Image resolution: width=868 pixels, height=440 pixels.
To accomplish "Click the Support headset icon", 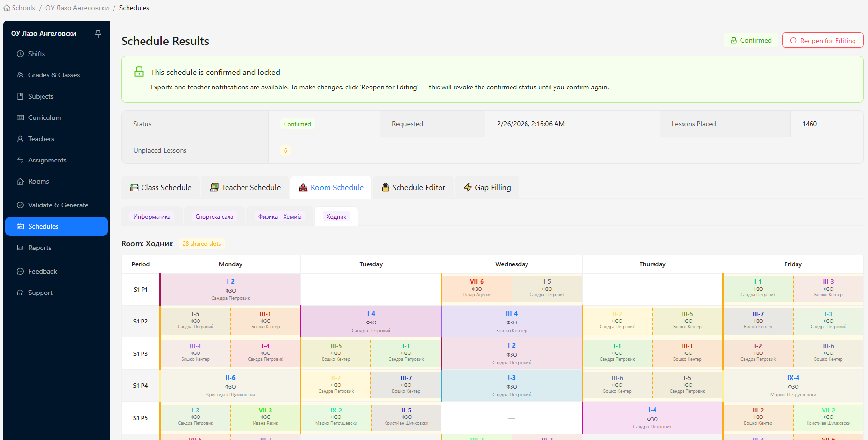I will coord(20,293).
